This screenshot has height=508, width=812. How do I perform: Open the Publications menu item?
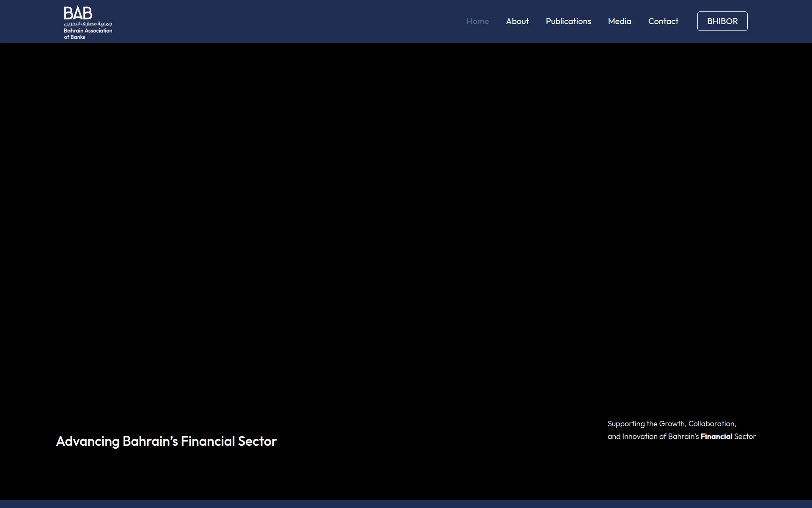point(568,21)
